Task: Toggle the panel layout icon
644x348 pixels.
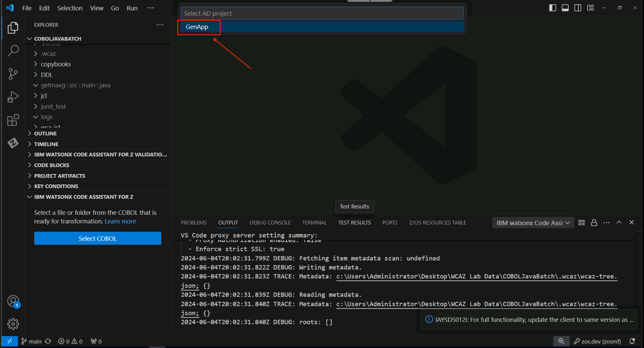Action: (565, 8)
